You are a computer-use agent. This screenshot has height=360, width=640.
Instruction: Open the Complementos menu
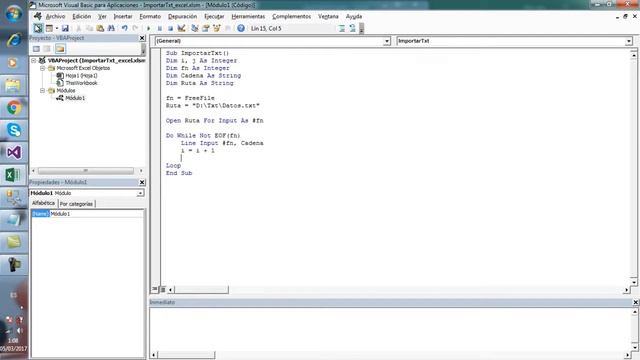291,16
